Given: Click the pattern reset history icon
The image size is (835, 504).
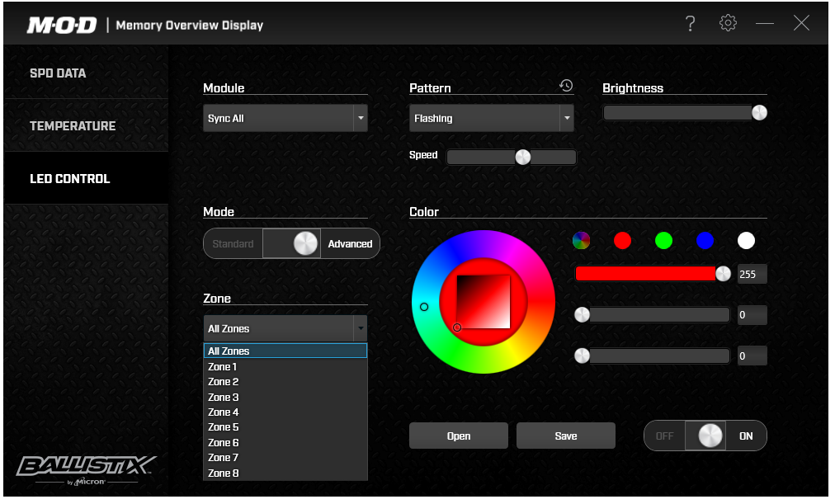Looking at the screenshot, I should [565, 86].
